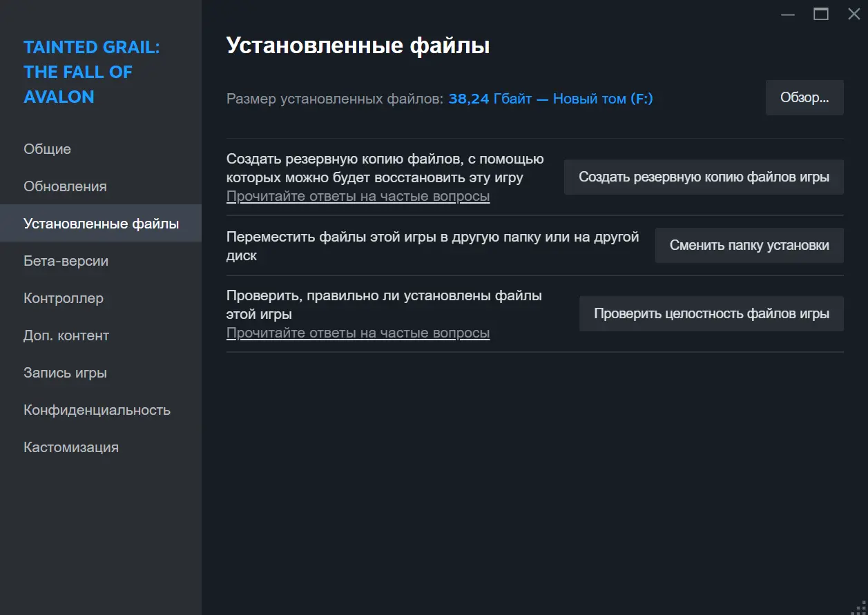Maximize the properties window

(821, 14)
